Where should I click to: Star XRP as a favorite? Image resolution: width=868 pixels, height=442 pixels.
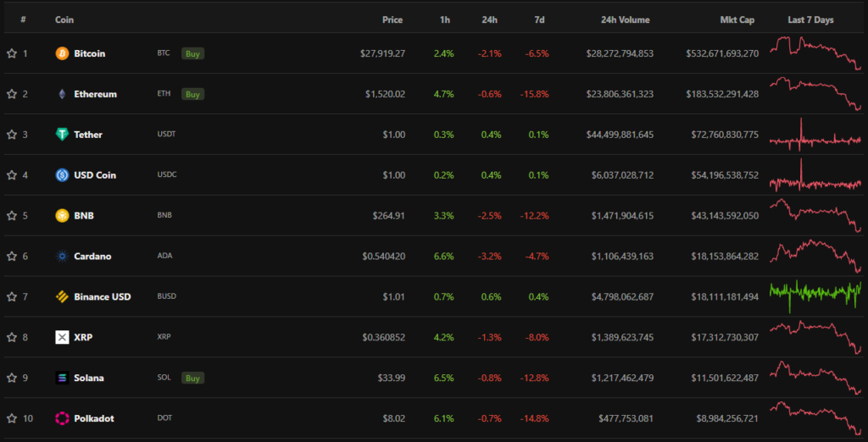(x=12, y=337)
